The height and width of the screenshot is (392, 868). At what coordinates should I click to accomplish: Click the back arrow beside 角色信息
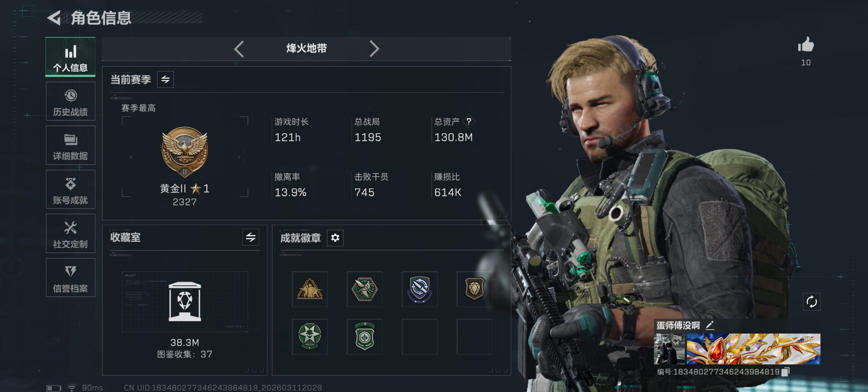(54, 18)
